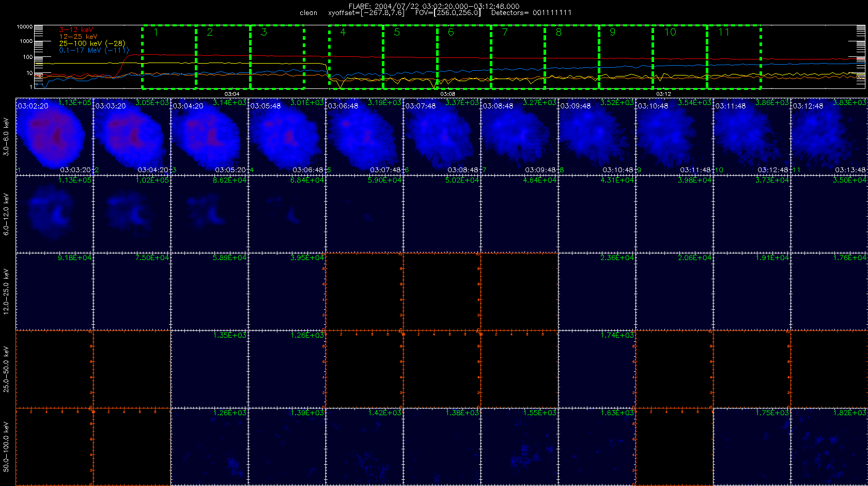The image size is (868, 486).
Task: Click the orange 12-25 keV legend entry
Action: (78, 37)
